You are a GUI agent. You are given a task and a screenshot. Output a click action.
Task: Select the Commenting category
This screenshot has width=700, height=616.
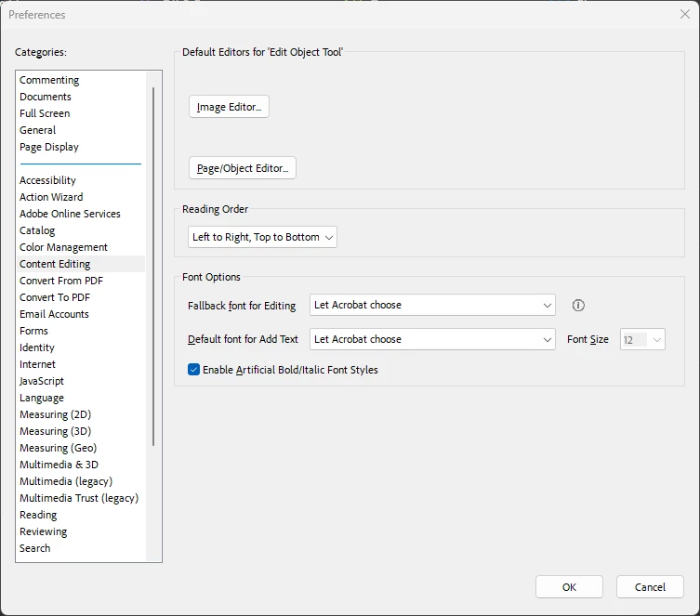[x=81, y=80]
